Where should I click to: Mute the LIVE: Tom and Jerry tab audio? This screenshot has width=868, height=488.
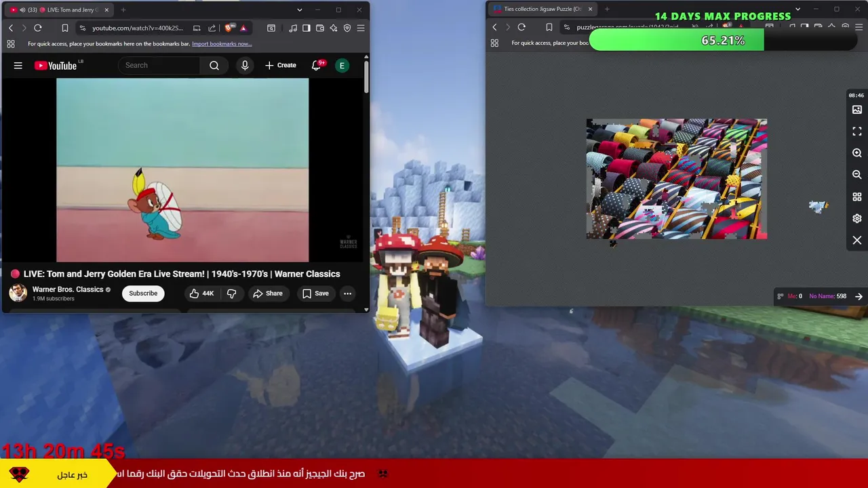(x=22, y=10)
